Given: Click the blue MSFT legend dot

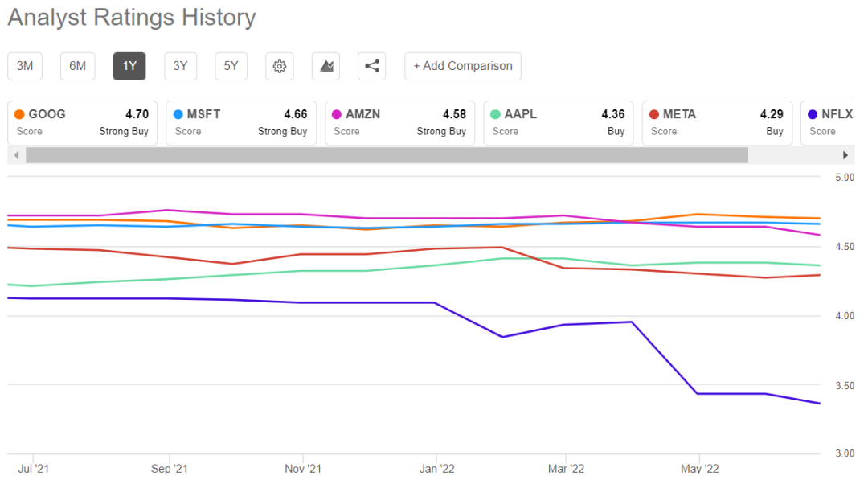Looking at the screenshot, I should [x=178, y=115].
